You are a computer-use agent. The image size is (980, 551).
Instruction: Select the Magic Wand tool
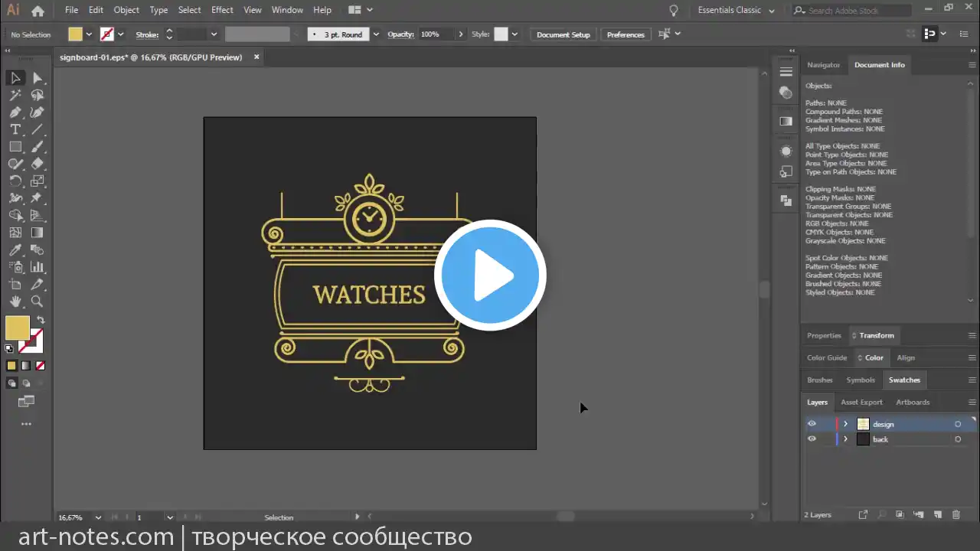click(x=15, y=95)
